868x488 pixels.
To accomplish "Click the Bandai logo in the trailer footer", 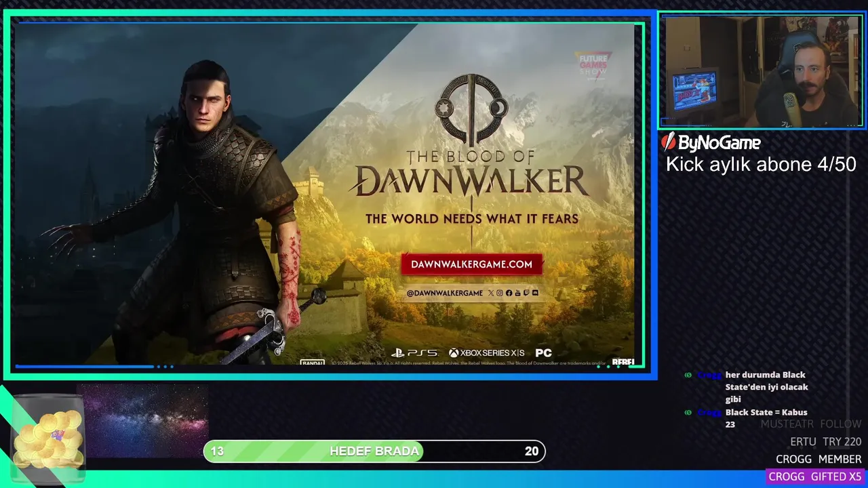I will [312, 363].
